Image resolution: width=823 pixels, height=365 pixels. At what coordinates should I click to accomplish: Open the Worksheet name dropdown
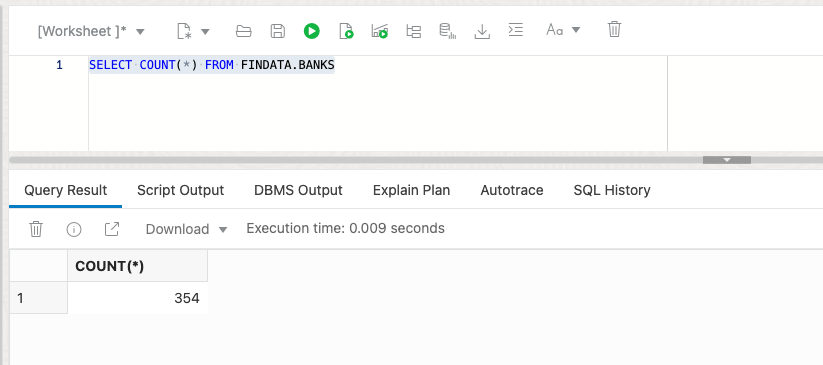point(91,31)
